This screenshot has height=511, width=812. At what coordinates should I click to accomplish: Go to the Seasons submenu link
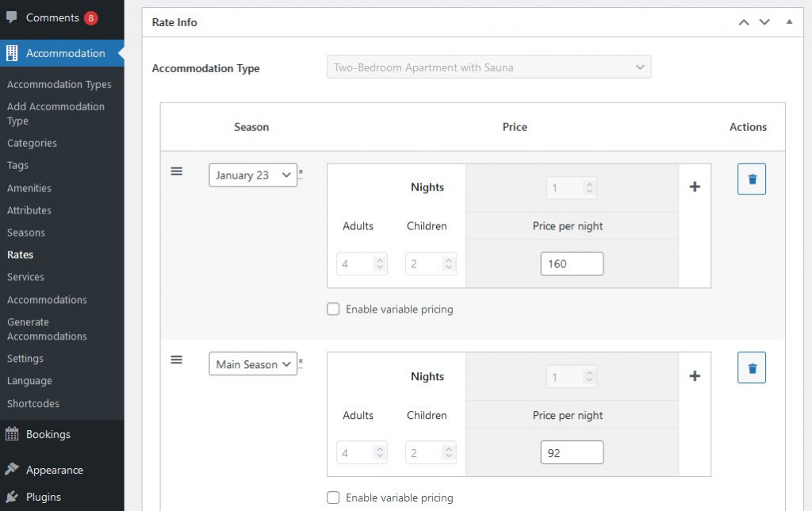pyautogui.click(x=26, y=232)
